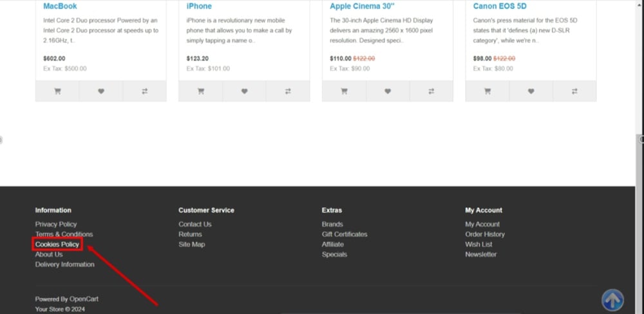Open Gift Certificates link

(x=345, y=234)
